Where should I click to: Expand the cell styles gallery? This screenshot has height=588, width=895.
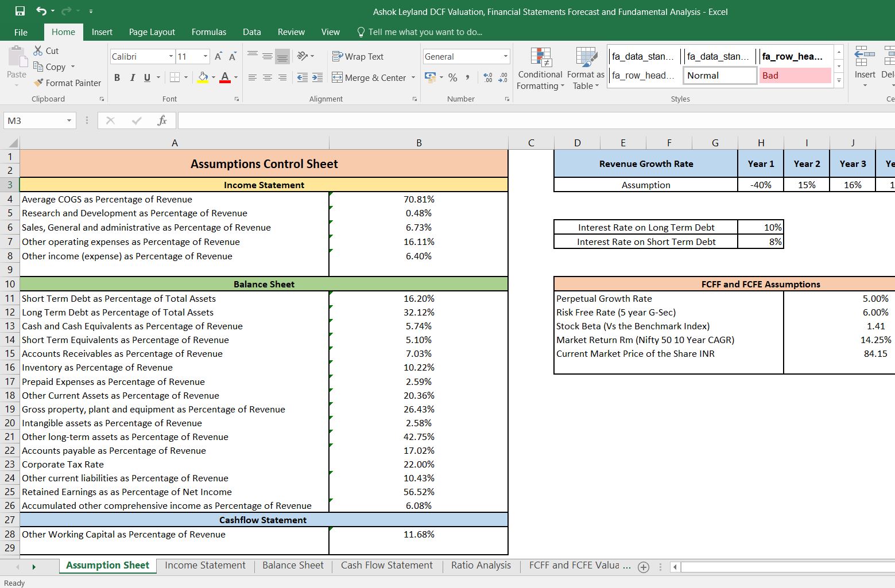click(839, 81)
